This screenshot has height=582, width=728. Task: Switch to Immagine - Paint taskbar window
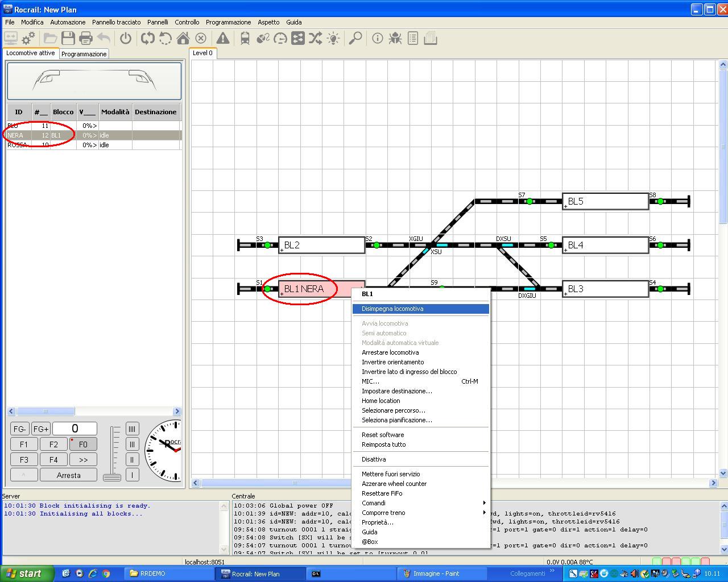click(442, 573)
